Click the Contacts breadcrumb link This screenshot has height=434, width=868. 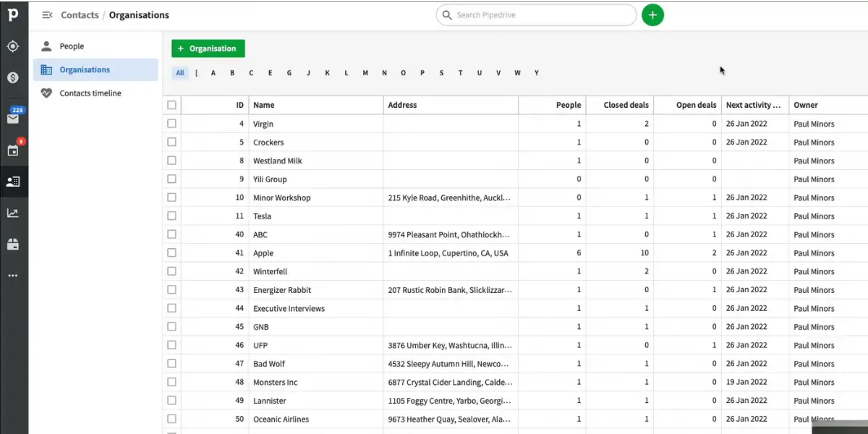tap(80, 15)
